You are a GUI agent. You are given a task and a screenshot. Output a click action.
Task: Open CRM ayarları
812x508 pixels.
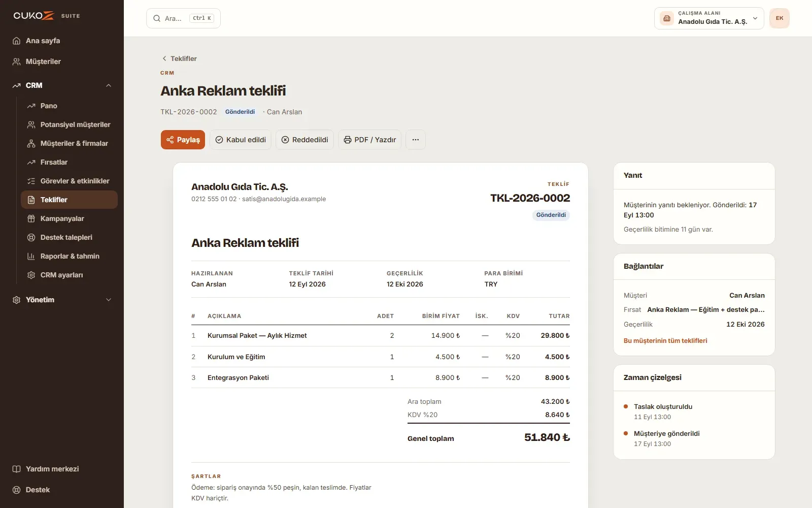coord(69,275)
